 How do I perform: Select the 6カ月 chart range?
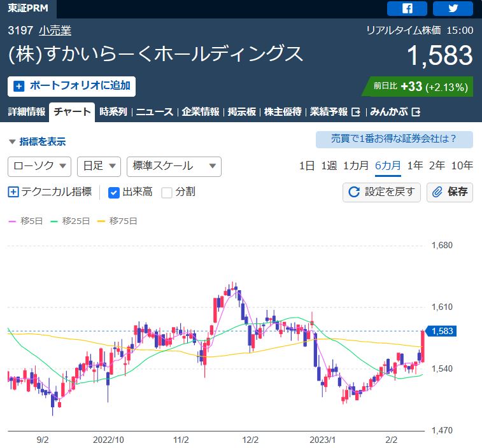pos(388,166)
